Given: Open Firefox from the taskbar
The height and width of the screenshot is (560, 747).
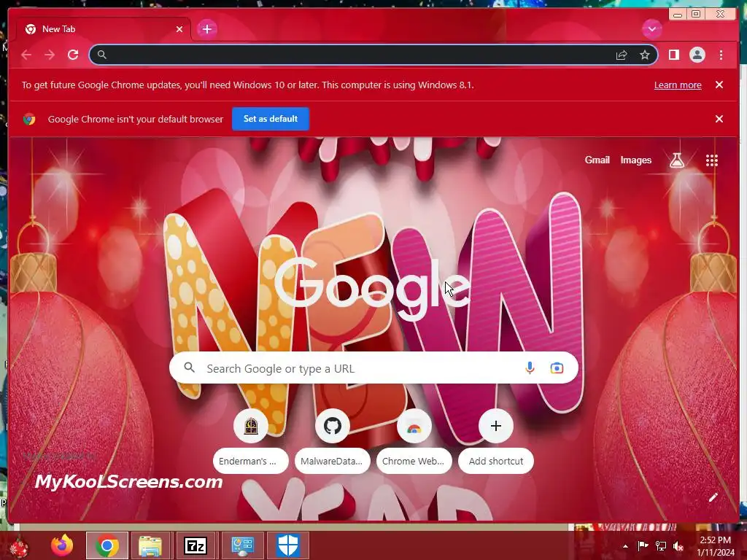Looking at the screenshot, I should [62, 545].
